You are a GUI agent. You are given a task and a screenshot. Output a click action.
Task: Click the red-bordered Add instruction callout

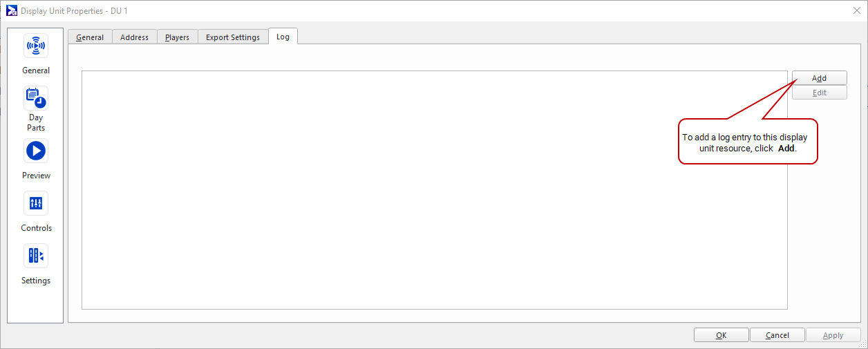click(x=748, y=142)
